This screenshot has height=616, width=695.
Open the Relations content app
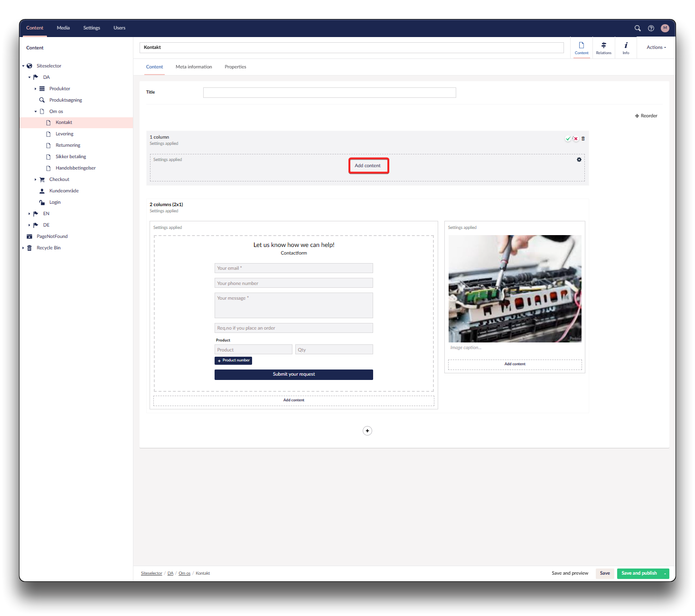(603, 48)
